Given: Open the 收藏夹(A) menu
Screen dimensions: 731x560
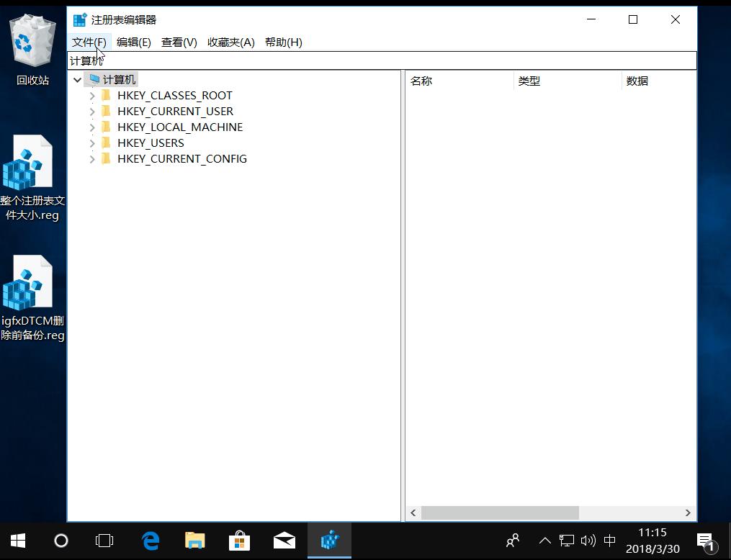Looking at the screenshot, I should tap(230, 42).
